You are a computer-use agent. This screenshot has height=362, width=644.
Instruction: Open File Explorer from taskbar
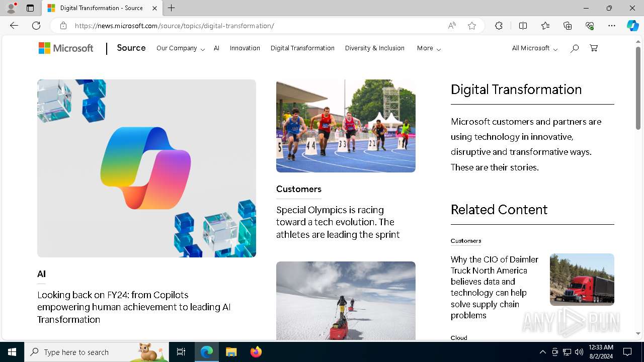231,352
